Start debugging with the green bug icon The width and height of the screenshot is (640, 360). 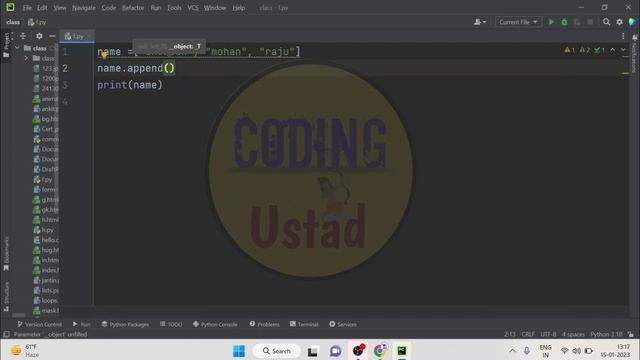[x=564, y=22]
